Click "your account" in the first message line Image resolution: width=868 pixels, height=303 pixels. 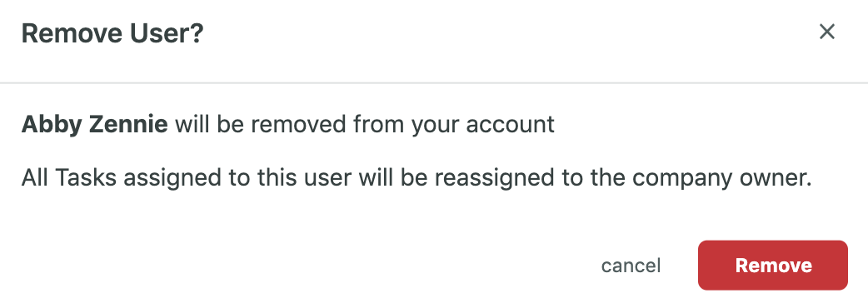[482, 125]
